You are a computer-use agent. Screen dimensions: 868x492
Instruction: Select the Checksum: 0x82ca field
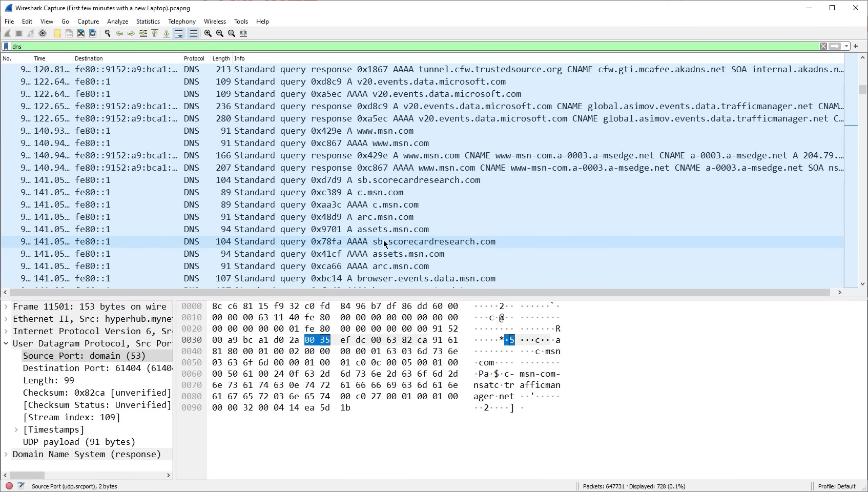(x=97, y=393)
